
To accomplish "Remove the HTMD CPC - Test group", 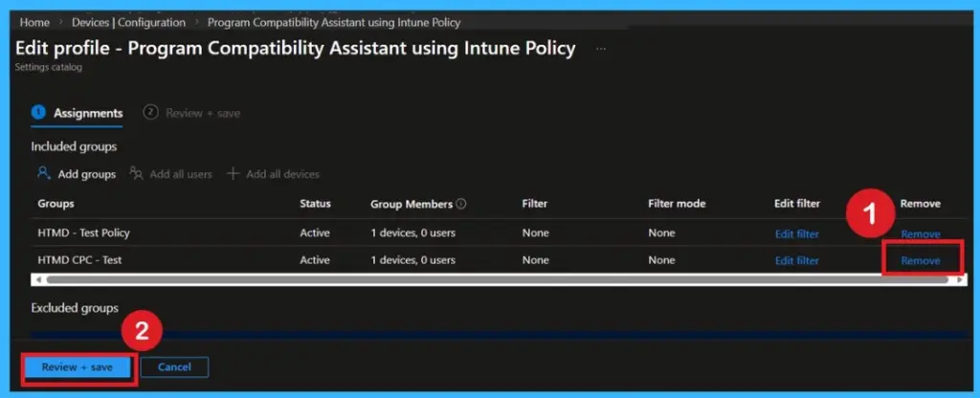I will 920,260.
